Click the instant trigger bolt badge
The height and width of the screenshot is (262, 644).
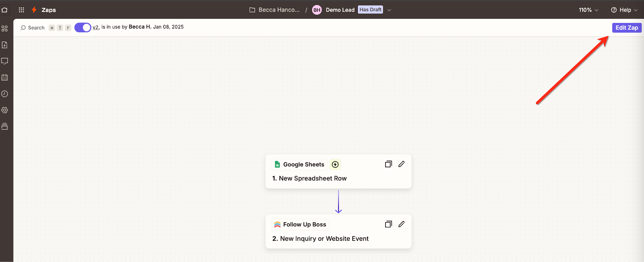coord(335,164)
